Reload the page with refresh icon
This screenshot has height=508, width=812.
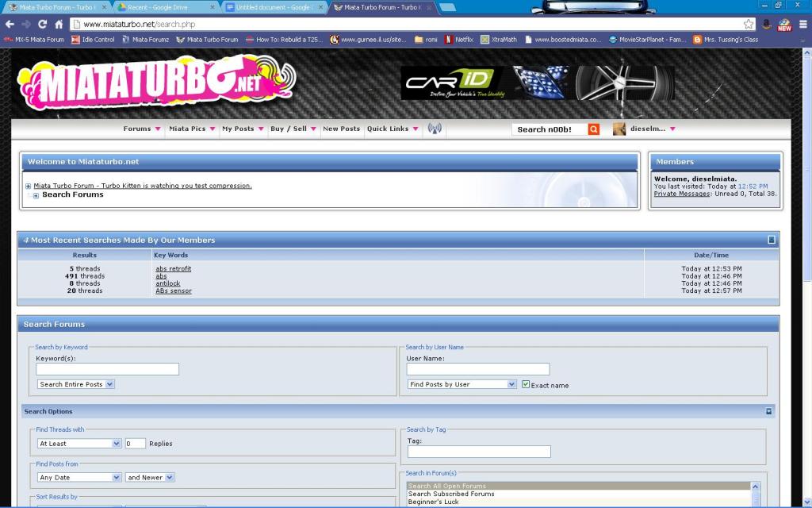(43, 24)
